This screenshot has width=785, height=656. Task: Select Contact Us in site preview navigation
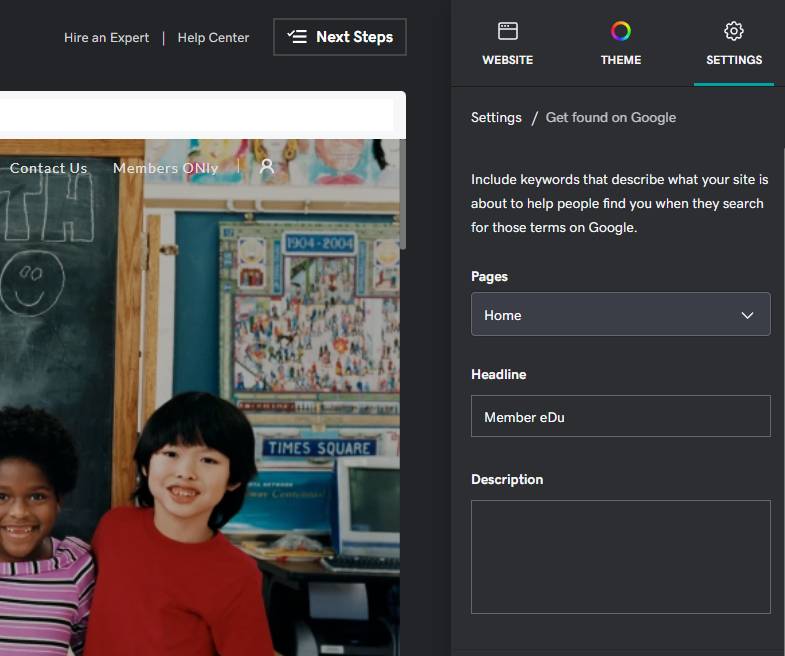(49, 168)
